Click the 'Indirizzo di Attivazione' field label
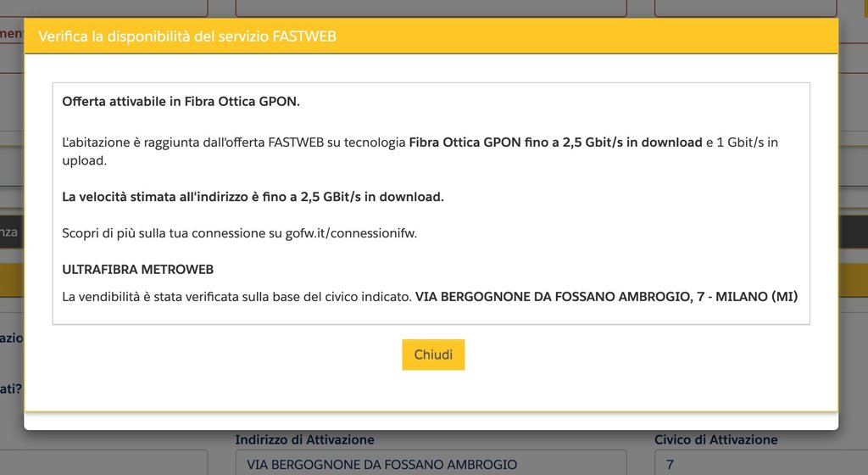Image resolution: width=868 pixels, height=475 pixels. click(304, 439)
